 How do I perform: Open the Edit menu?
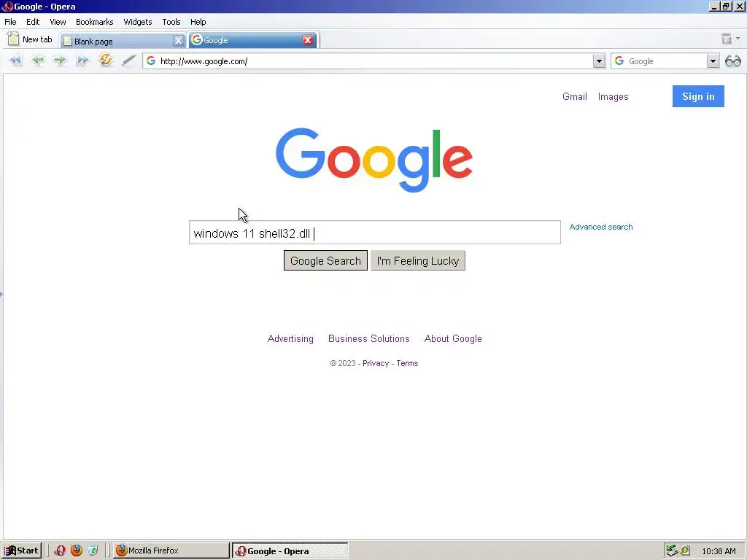tap(33, 22)
